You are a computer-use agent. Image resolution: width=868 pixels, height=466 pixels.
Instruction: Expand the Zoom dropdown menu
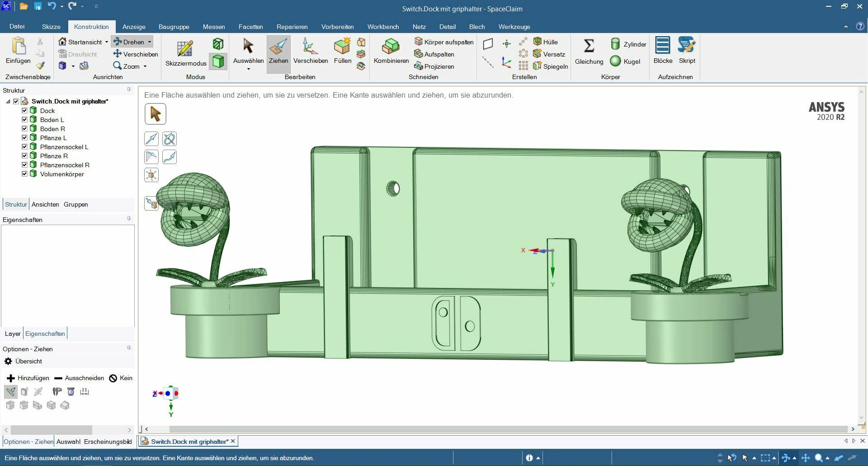click(x=145, y=66)
